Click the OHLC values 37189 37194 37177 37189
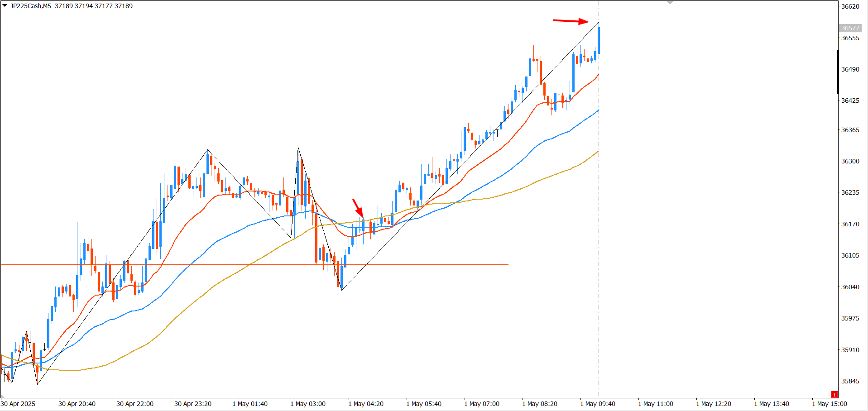The image size is (868, 411). click(94, 6)
